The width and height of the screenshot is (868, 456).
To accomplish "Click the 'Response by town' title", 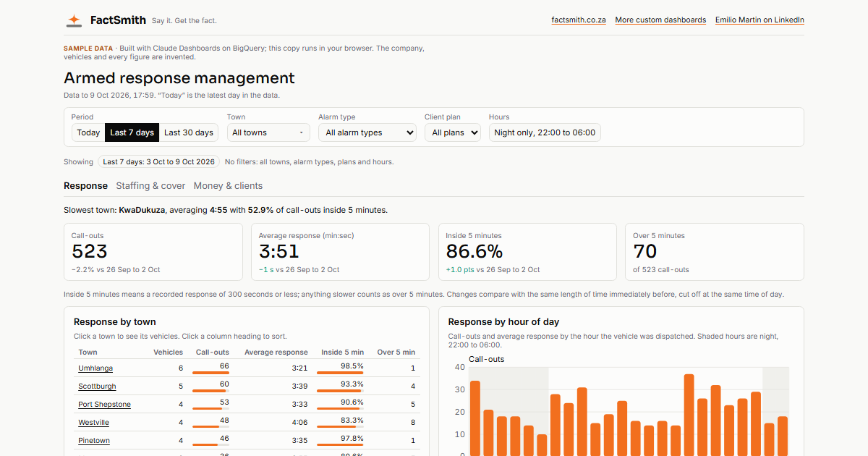I will click(115, 322).
